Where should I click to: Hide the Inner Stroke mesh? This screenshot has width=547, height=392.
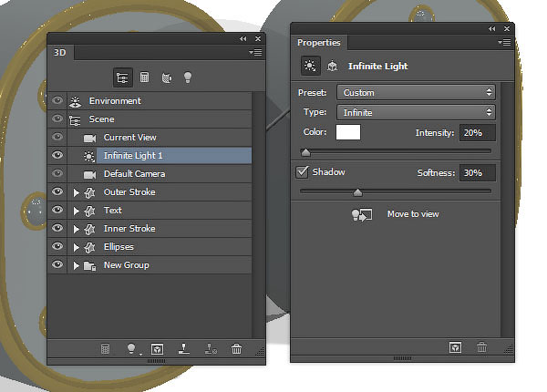[57, 228]
